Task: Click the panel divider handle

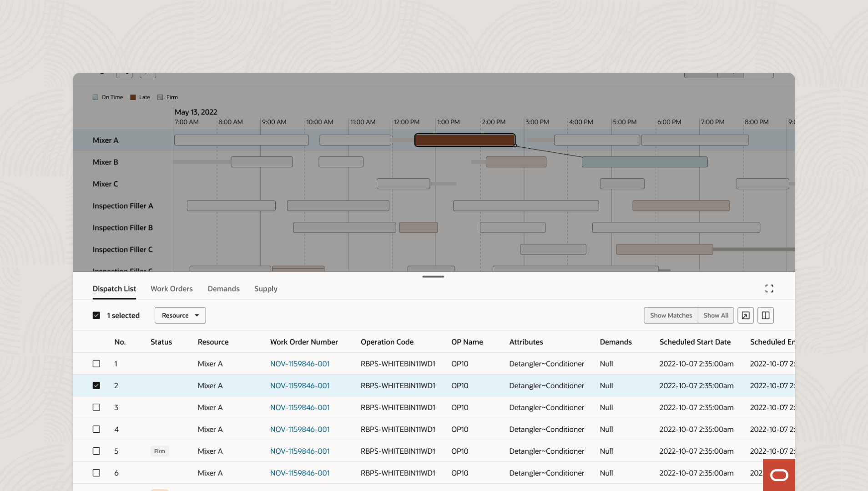Action: click(x=433, y=276)
